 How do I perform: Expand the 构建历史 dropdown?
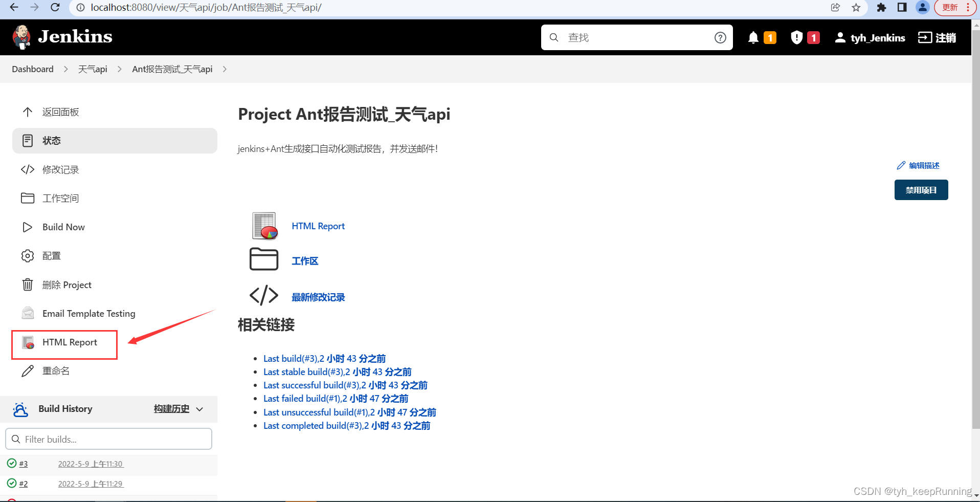point(179,409)
